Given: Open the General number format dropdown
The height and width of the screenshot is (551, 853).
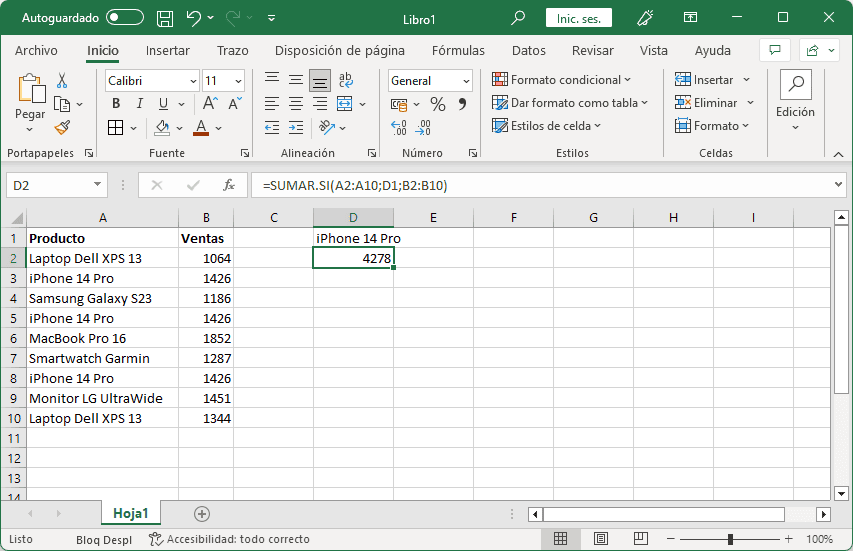Looking at the screenshot, I should (x=466, y=81).
